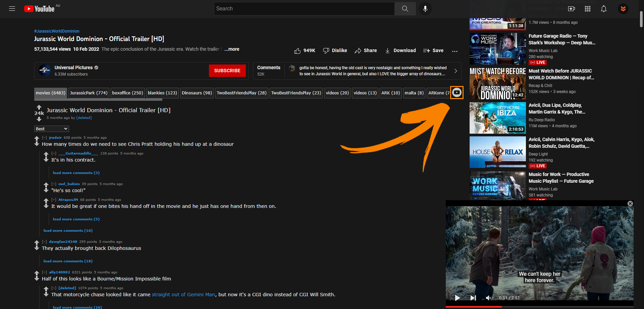Image resolution: width=644 pixels, height=309 pixels.
Task: Collapse ally140992 comment thread
Action: pyautogui.click(x=44, y=272)
